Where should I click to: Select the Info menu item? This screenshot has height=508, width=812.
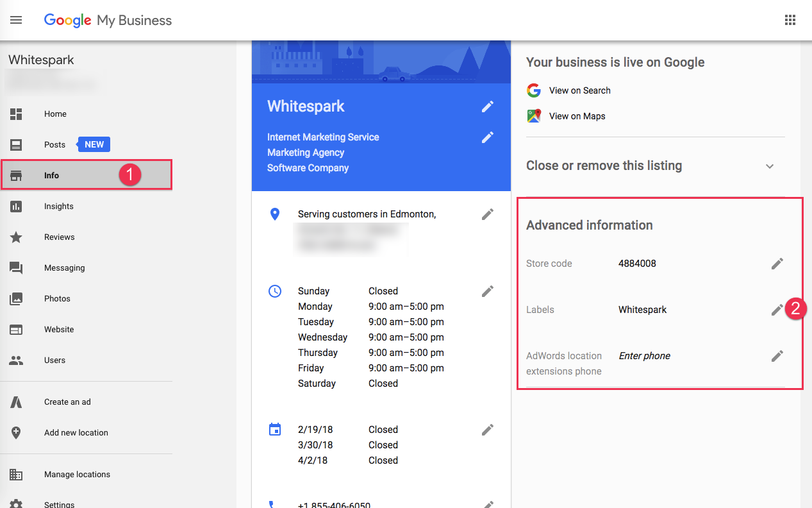[51, 176]
